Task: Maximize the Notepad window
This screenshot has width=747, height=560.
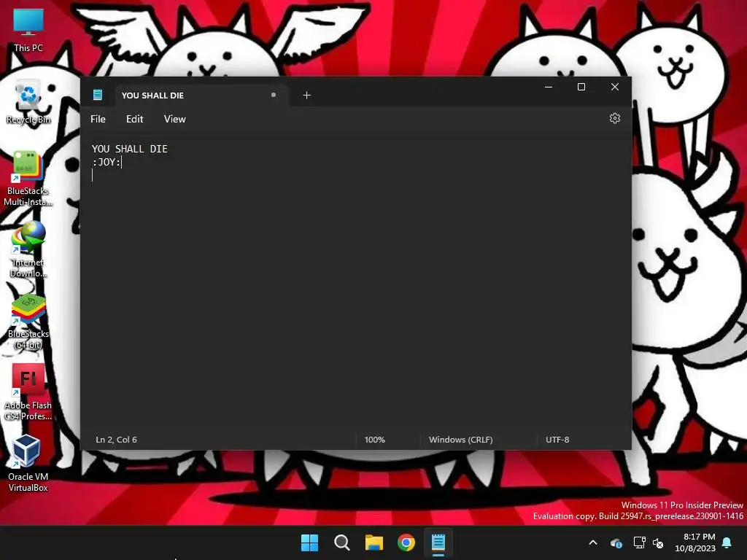Action: [581, 87]
